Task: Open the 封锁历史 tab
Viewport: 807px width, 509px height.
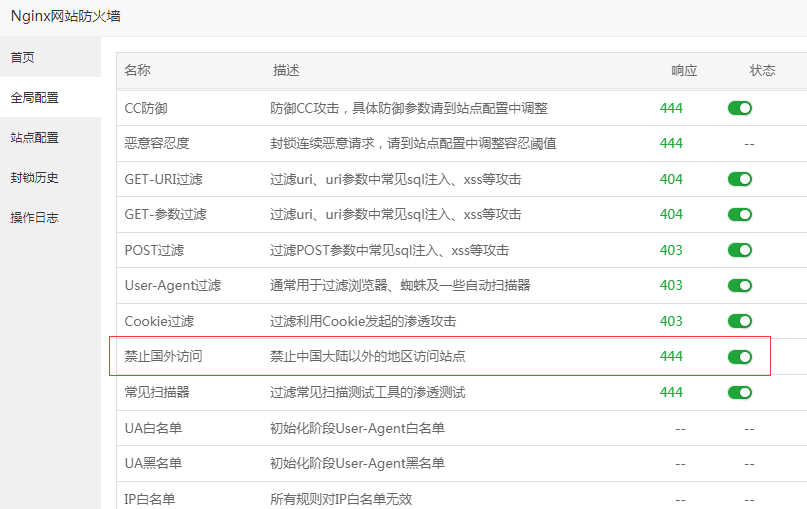Action: point(50,178)
